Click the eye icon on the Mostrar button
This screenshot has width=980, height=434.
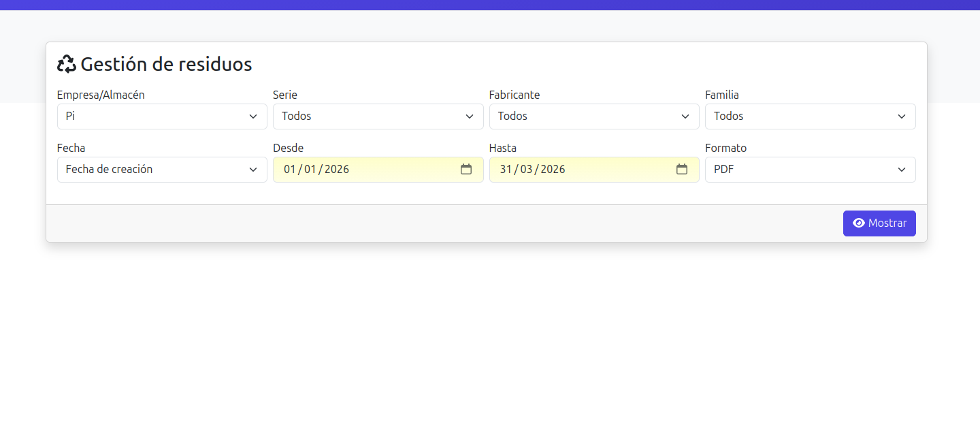pyautogui.click(x=859, y=223)
